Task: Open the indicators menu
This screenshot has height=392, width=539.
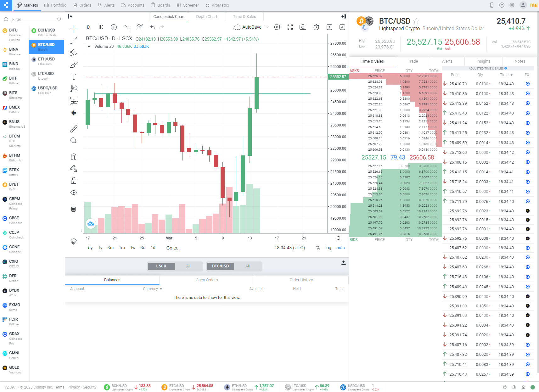Action: (x=127, y=27)
